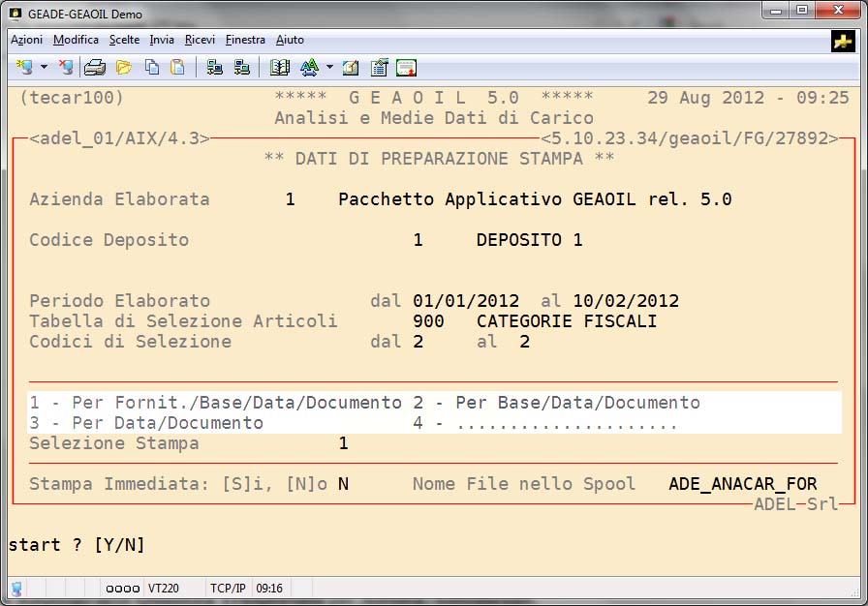
Task: Click the printer icon in toolbar
Action: click(x=94, y=68)
